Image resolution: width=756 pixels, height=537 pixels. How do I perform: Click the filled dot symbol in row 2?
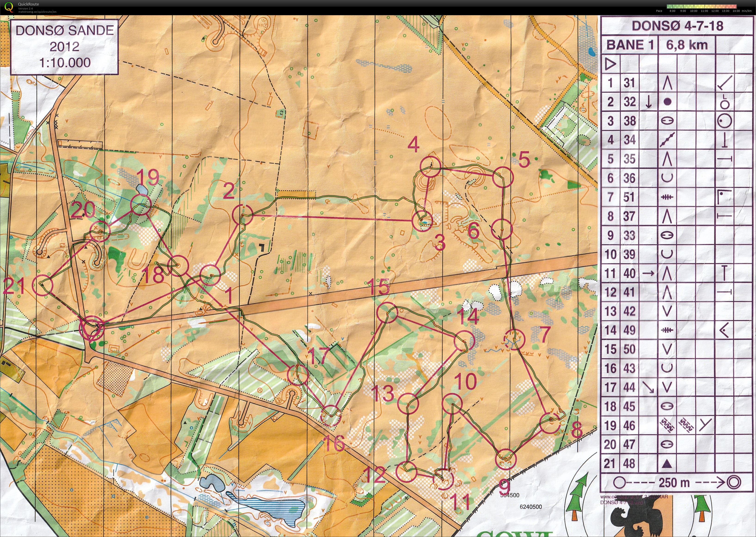tap(668, 102)
